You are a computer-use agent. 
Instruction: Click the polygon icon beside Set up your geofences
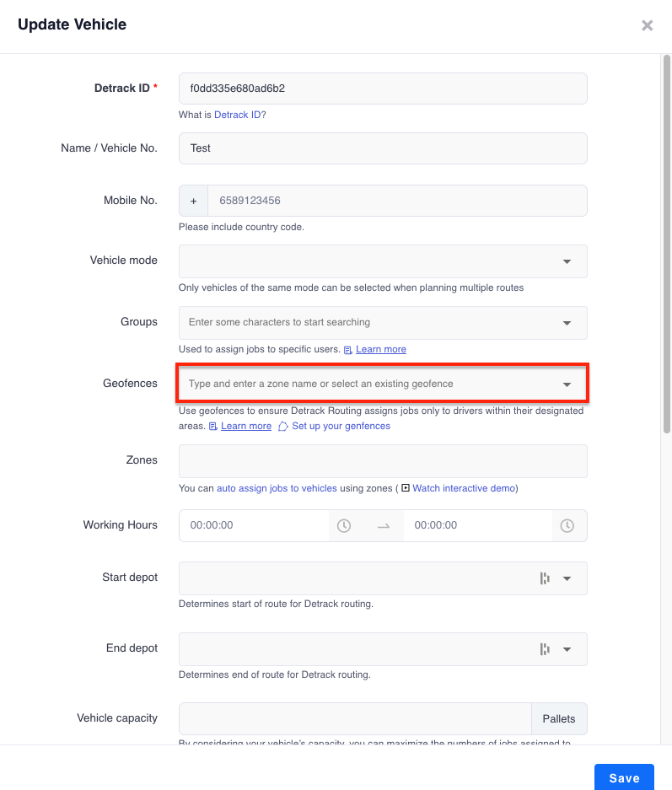[x=283, y=427]
